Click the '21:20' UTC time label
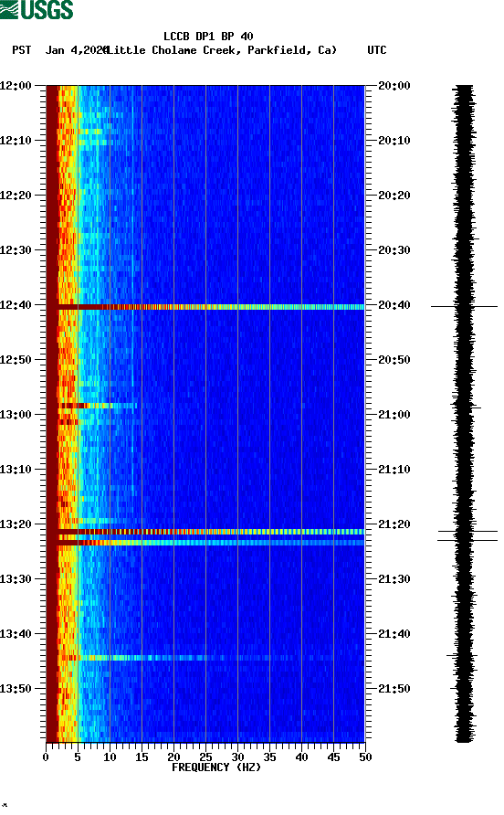The height and width of the screenshot is (815, 504). [x=394, y=524]
